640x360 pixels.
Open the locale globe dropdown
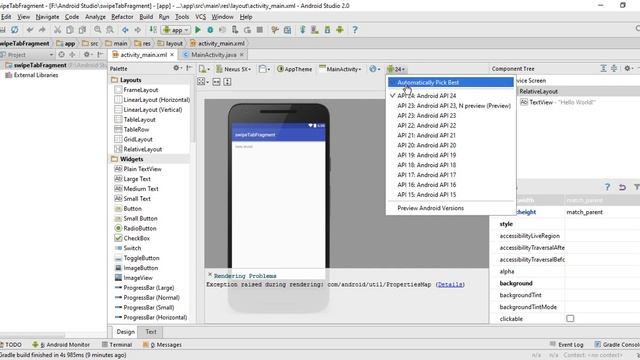375,69
